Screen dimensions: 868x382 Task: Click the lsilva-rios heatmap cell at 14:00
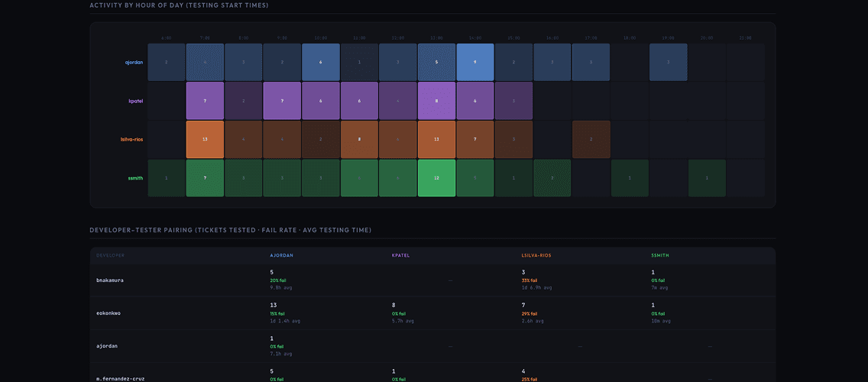[475, 140]
